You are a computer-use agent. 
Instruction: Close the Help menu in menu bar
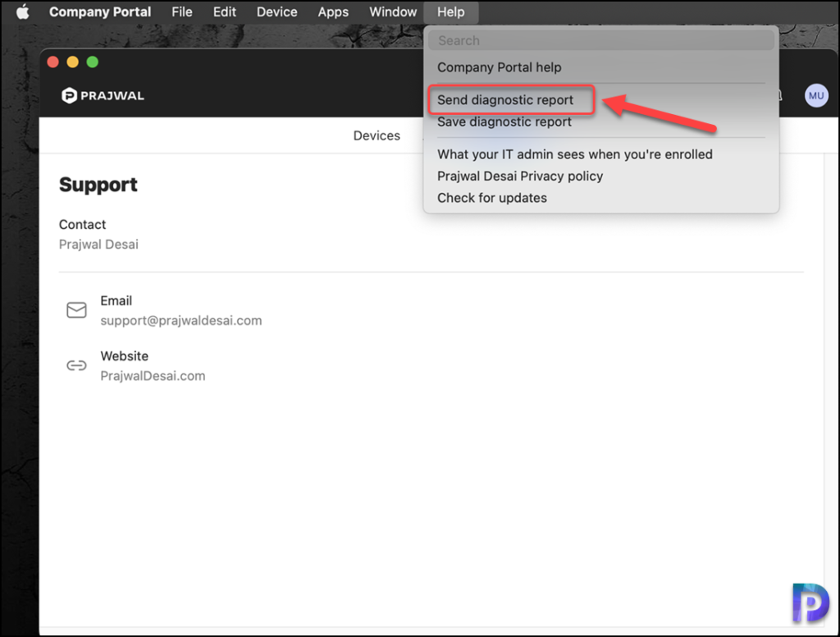(x=450, y=11)
